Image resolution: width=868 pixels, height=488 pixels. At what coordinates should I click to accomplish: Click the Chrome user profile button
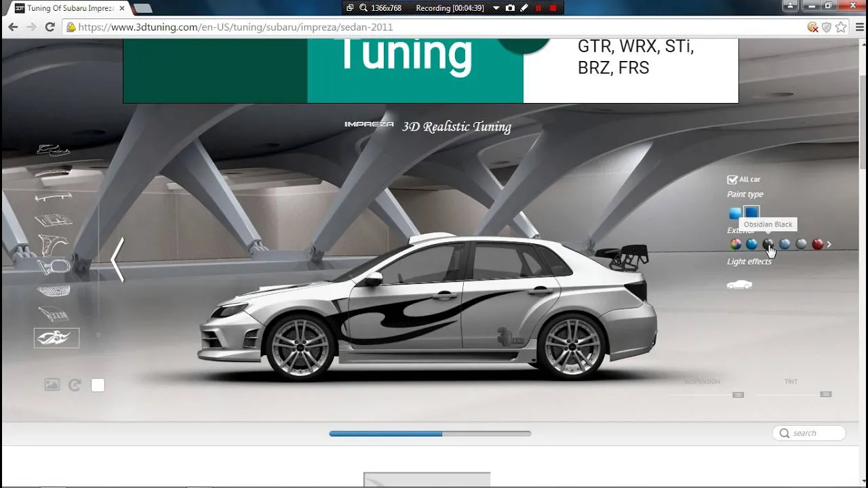pos(791,6)
